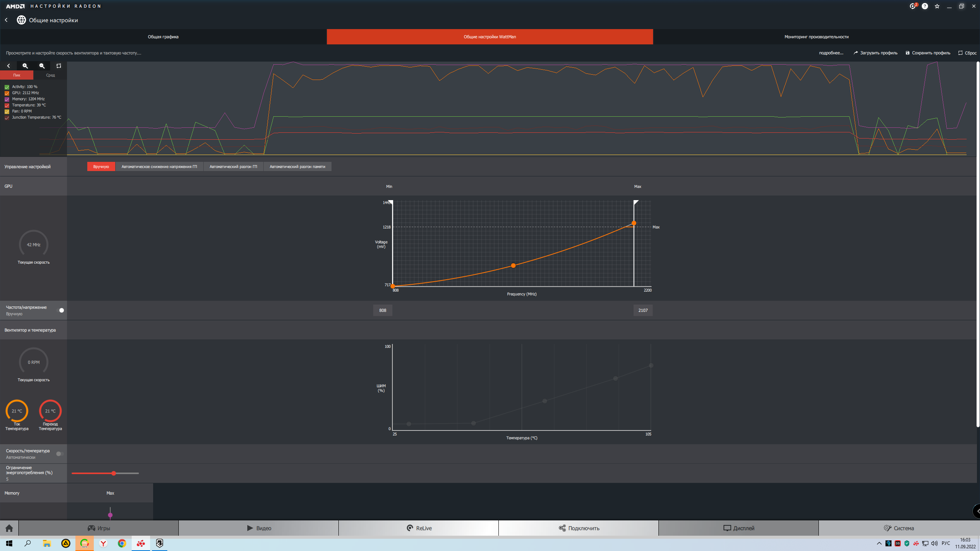The height and width of the screenshot is (551, 980).
Task: Open the notifications icon with red badge
Action: tap(913, 6)
